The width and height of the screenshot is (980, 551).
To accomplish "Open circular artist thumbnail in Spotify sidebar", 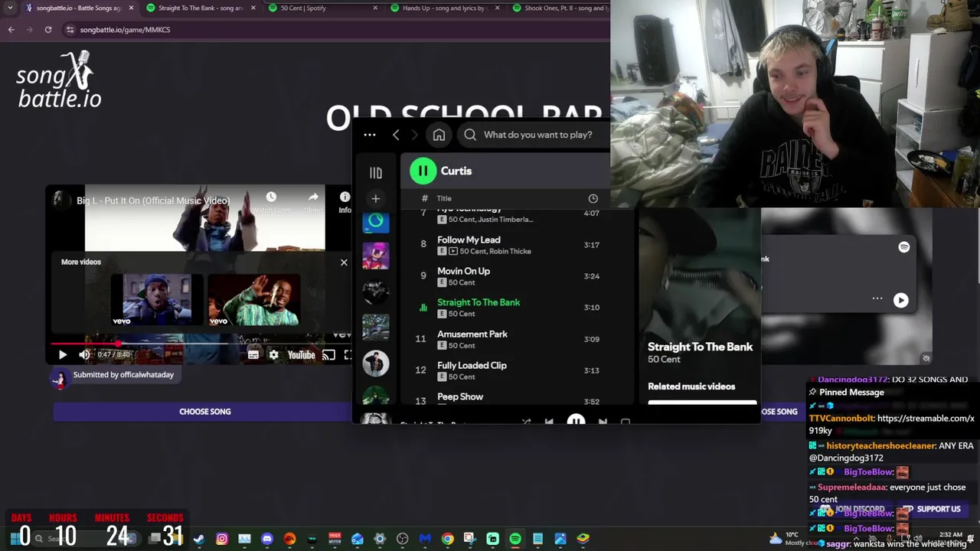I will tap(375, 363).
